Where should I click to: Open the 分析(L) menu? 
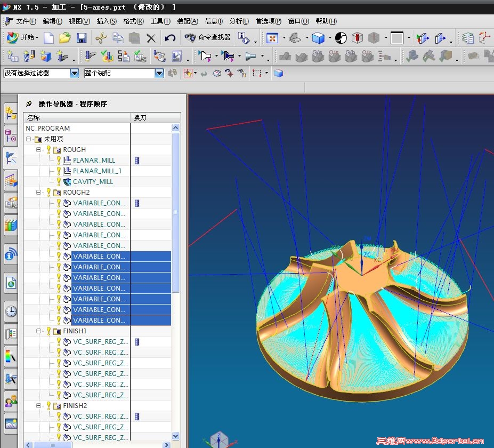tap(239, 21)
